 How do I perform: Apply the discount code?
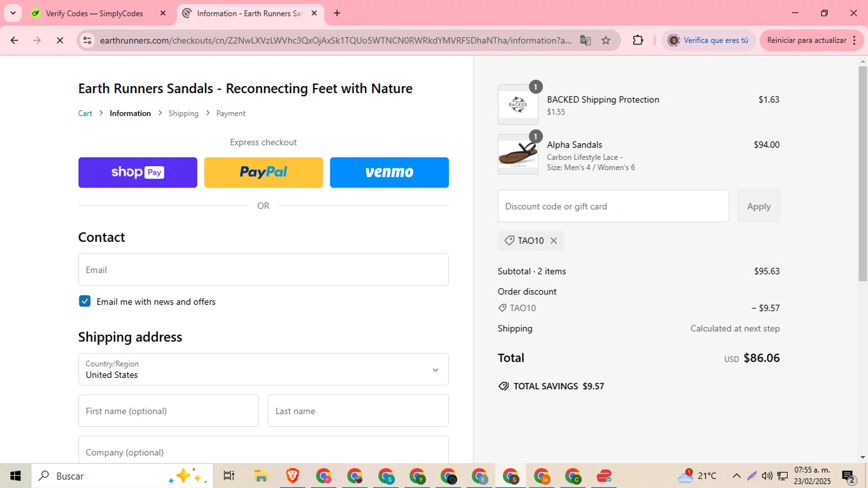(759, 206)
